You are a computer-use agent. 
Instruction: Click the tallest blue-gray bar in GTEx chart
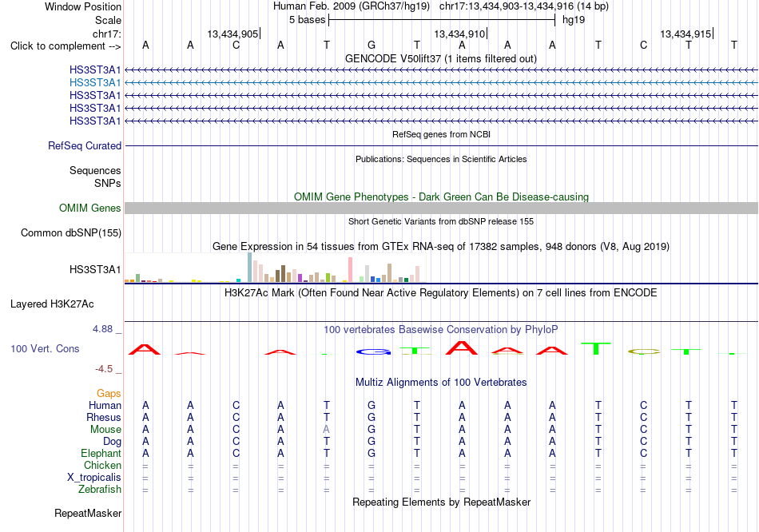click(x=250, y=268)
